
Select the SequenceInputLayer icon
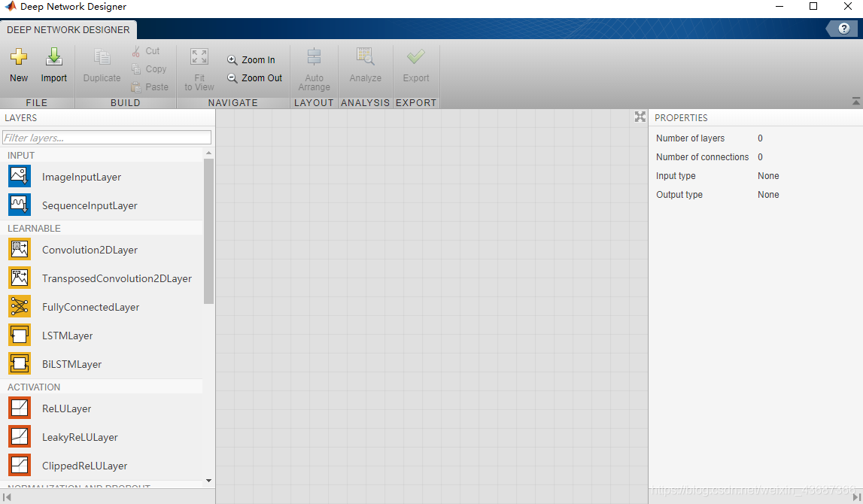click(x=20, y=205)
